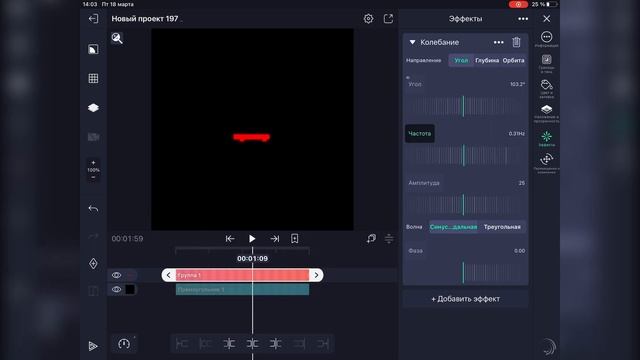Click the send/paper-plane icon at bottom left
Viewport: 640px width, 360px height.
coord(93,346)
